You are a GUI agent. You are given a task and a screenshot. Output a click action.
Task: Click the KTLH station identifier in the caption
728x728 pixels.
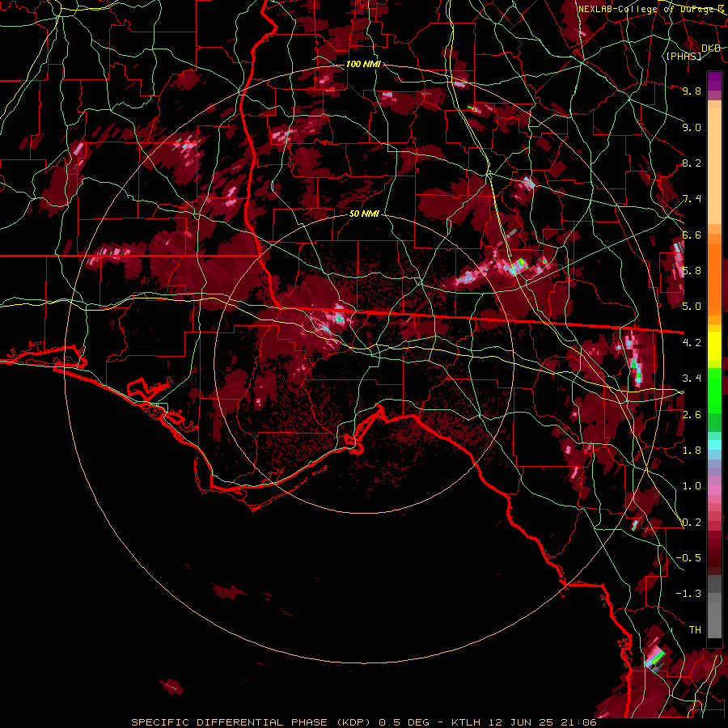(x=466, y=722)
